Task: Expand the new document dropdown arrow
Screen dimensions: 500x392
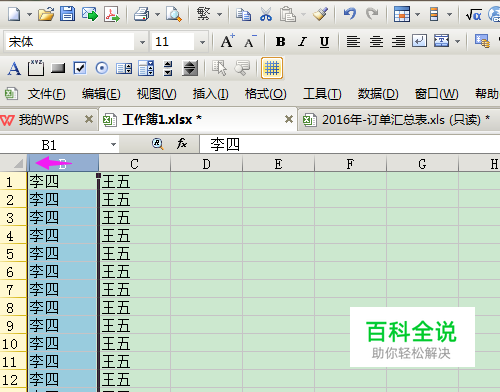Action: (29, 15)
